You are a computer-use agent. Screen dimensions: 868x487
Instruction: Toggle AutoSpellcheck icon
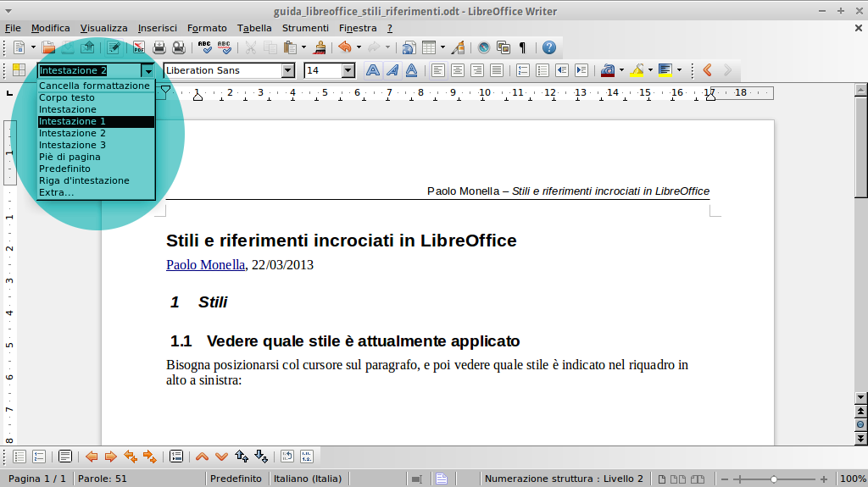pos(224,47)
